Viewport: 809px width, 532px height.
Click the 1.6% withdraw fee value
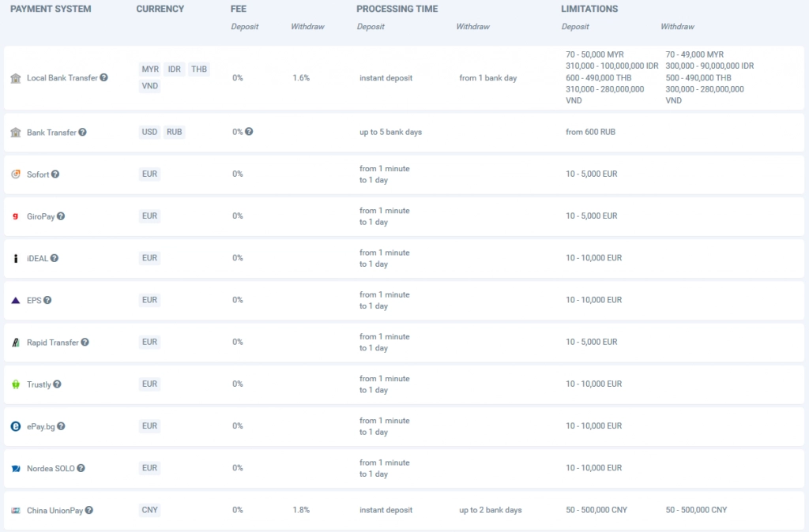click(x=301, y=78)
